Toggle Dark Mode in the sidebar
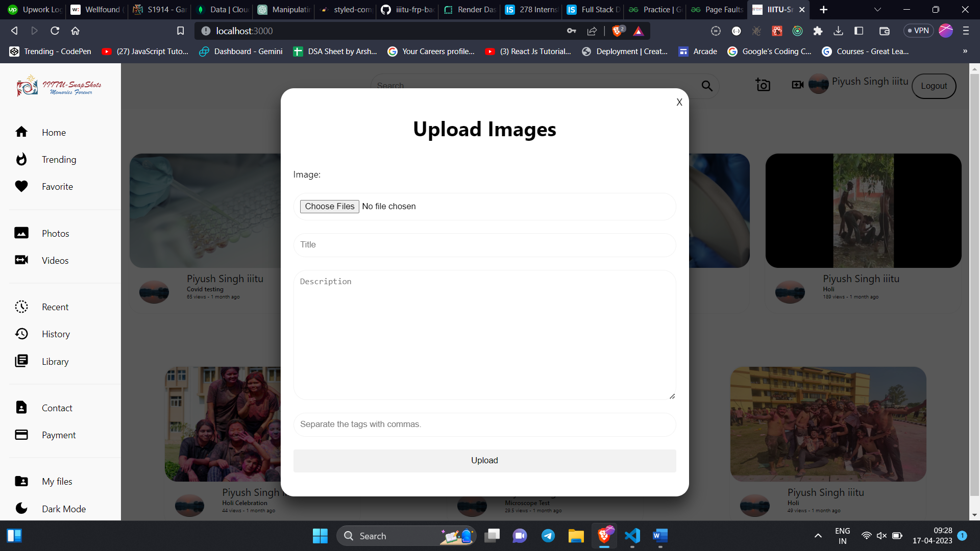Screen dimensions: 980x551 (63, 509)
